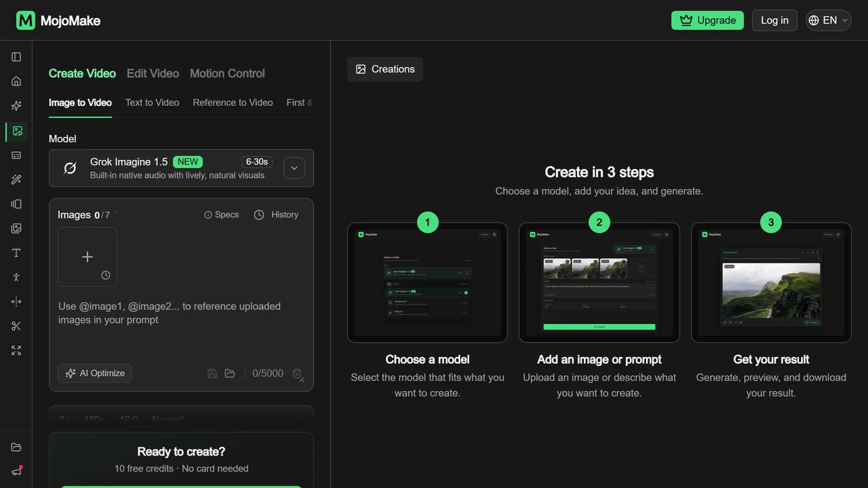Click '10 free credits · No card needed' text
This screenshot has height=488, width=868.
[x=181, y=468]
